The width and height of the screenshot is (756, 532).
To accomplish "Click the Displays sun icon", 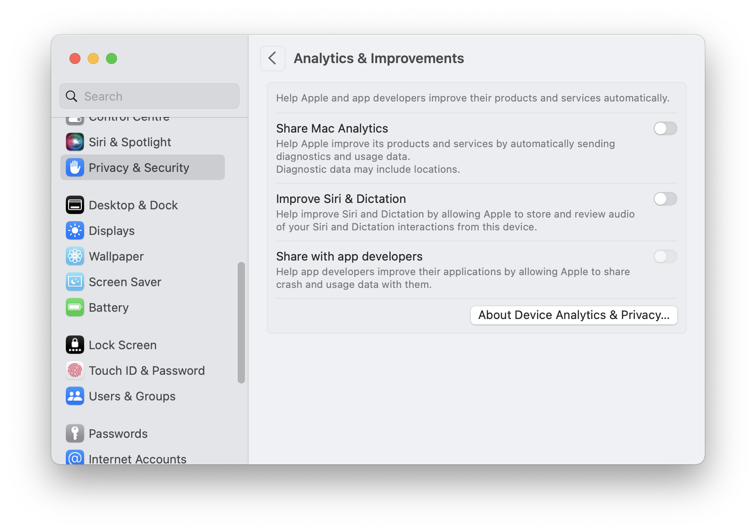I will [x=75, y=231].
